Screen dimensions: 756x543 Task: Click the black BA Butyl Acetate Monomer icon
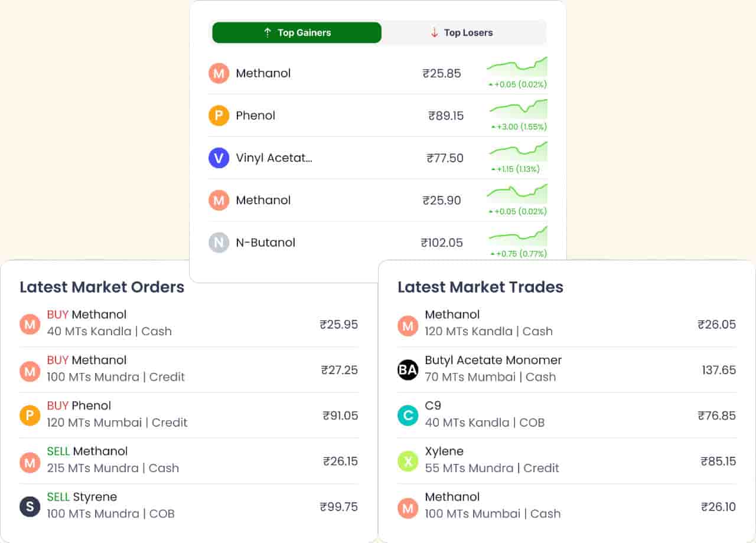click(x=408, y=370)
